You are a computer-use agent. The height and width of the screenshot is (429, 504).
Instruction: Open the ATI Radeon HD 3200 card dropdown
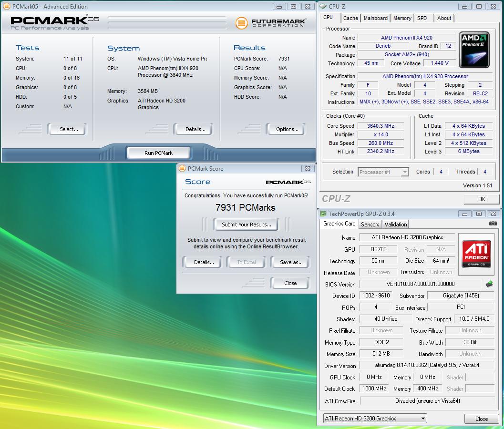pos(375,419)
